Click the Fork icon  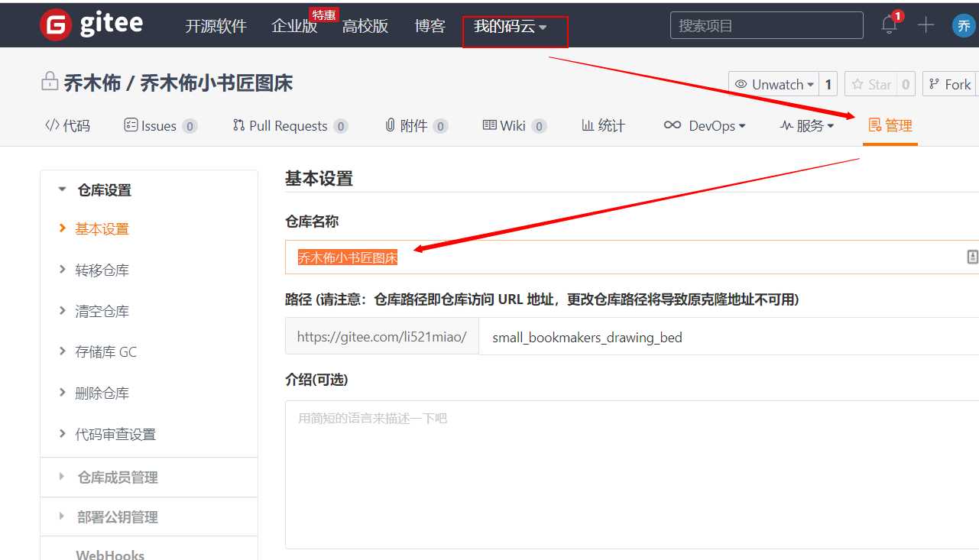(x=934, y=84)
